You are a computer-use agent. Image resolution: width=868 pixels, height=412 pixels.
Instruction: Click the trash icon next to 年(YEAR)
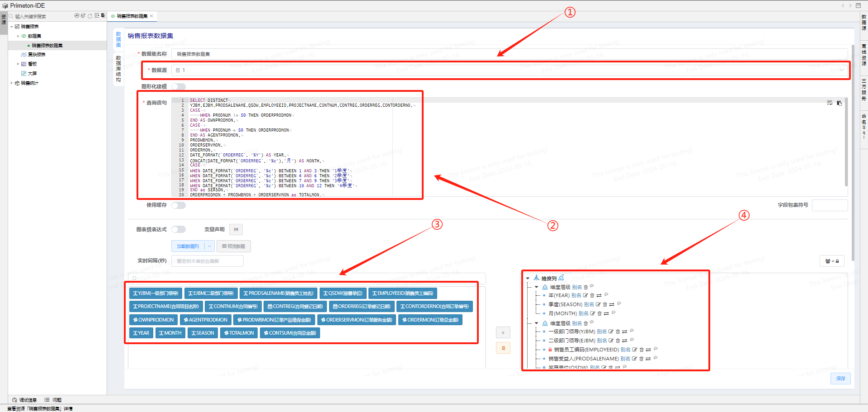tap(592, 296)
